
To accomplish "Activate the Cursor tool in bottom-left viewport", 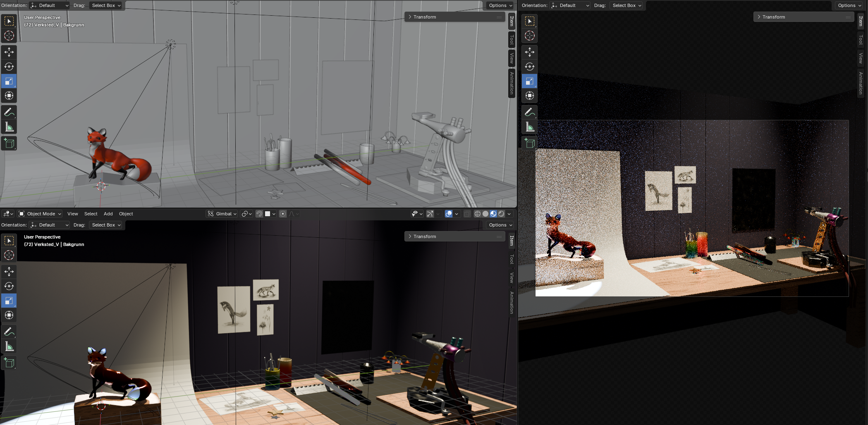I will (9, 255).
